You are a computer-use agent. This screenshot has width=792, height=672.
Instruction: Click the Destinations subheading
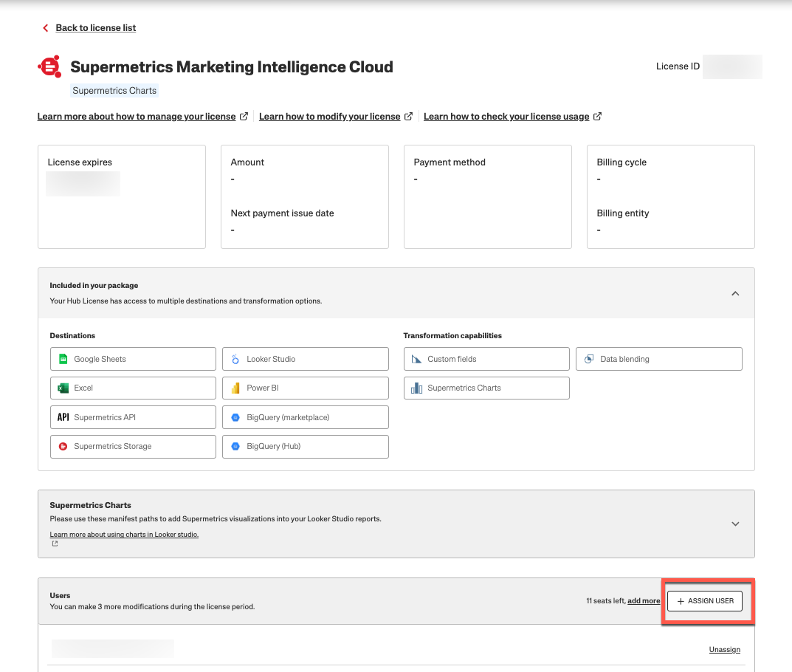[x=72, y=335]
